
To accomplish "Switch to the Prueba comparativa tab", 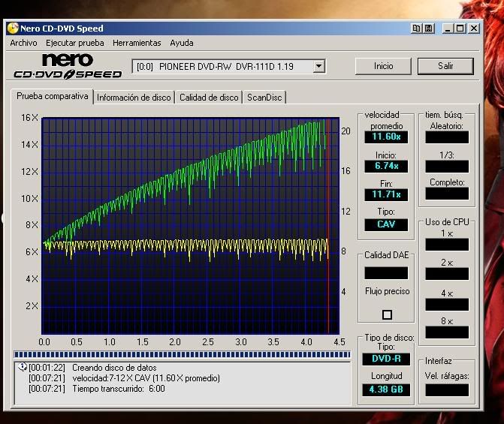I will click(53, 96).
